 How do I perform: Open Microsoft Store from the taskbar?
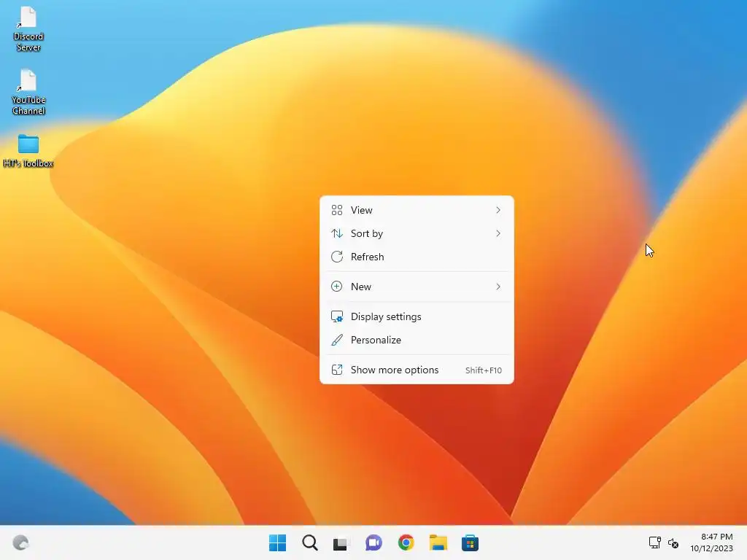(470, 542)
